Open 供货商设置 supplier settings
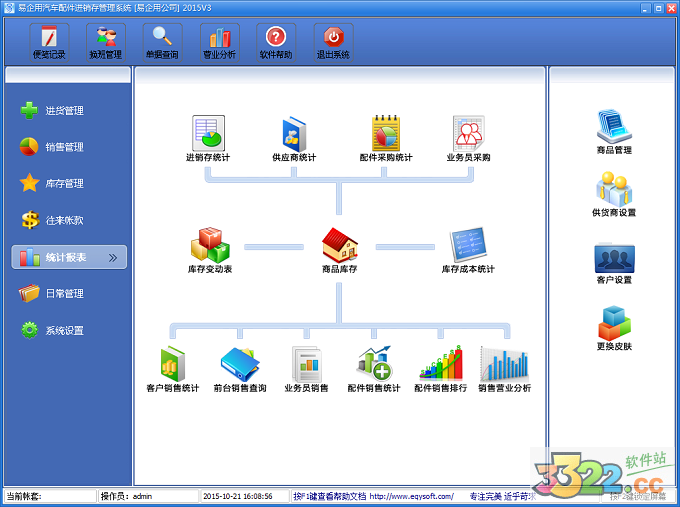Screen dimensions: 680x507 click(614, 194)
